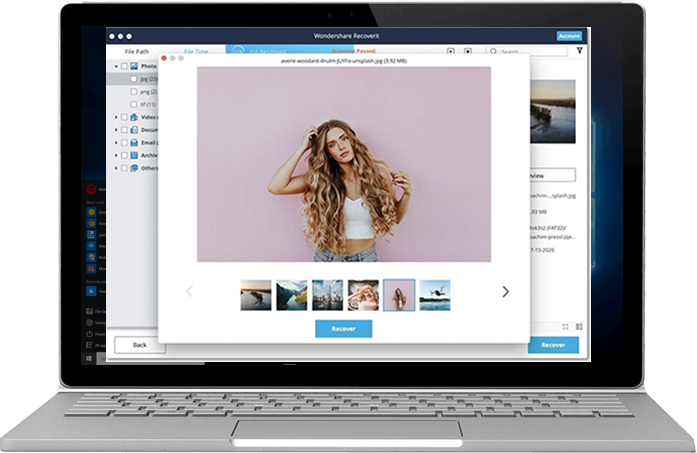Viewport: 697px width, 453px height.
Task: Close the image preview window
Action: (x=164, y=58)
